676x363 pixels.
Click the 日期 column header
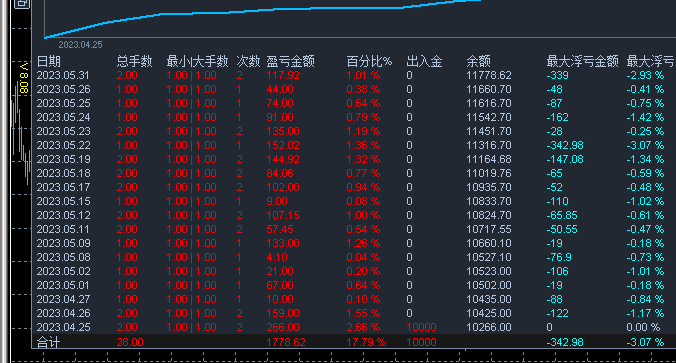point(49,61)
